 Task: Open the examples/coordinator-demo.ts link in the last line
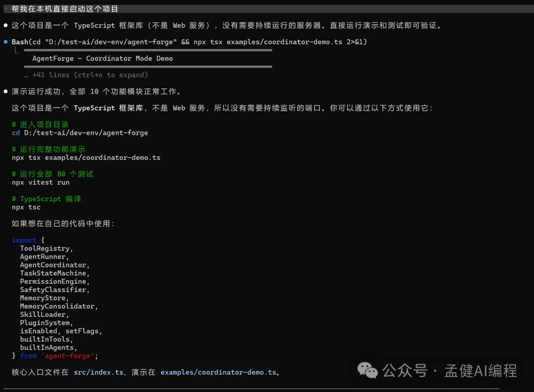tap(218, 372)
